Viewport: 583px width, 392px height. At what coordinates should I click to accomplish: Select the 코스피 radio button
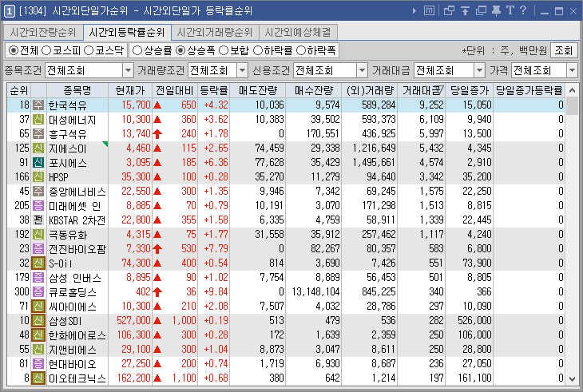point(46,50)
